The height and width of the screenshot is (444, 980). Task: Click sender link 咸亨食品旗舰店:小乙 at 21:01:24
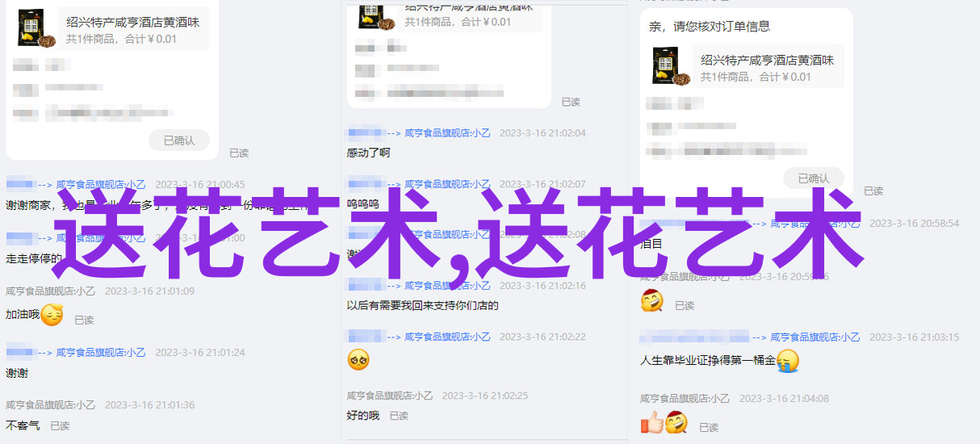pyautogui.click(x=102, y=352)
